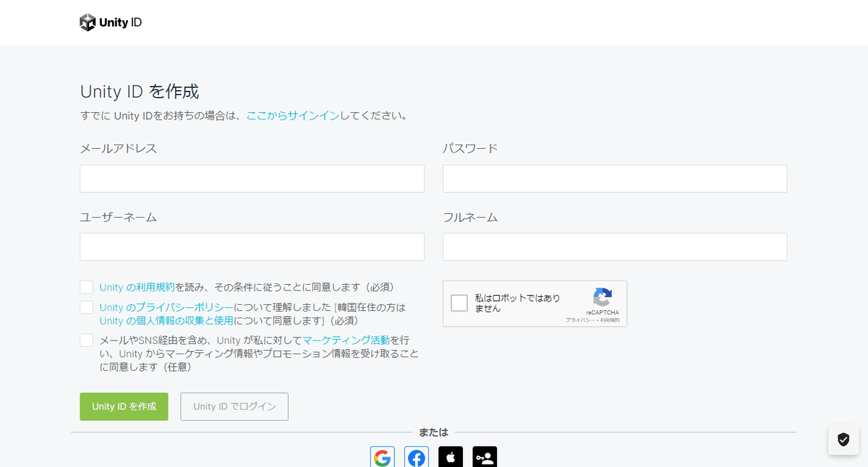Check the Unity 利用規約 agreement checkbox

(x=87, y=287)
